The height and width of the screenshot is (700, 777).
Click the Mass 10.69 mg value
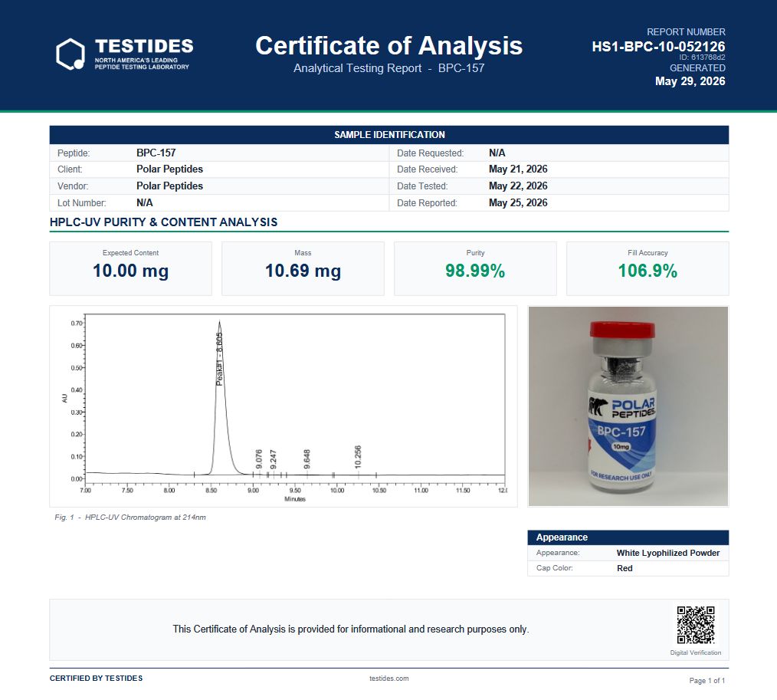[x=303, y=271]
